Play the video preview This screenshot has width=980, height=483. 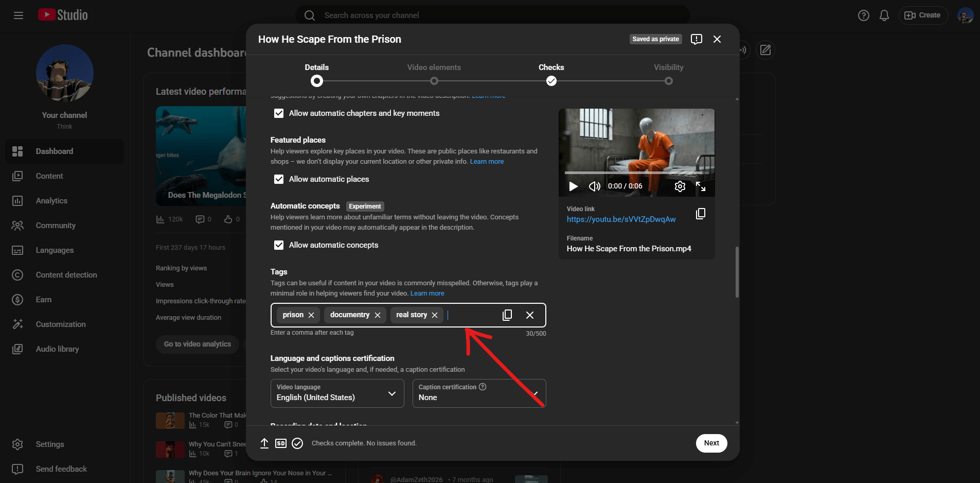tap(573, 186)
